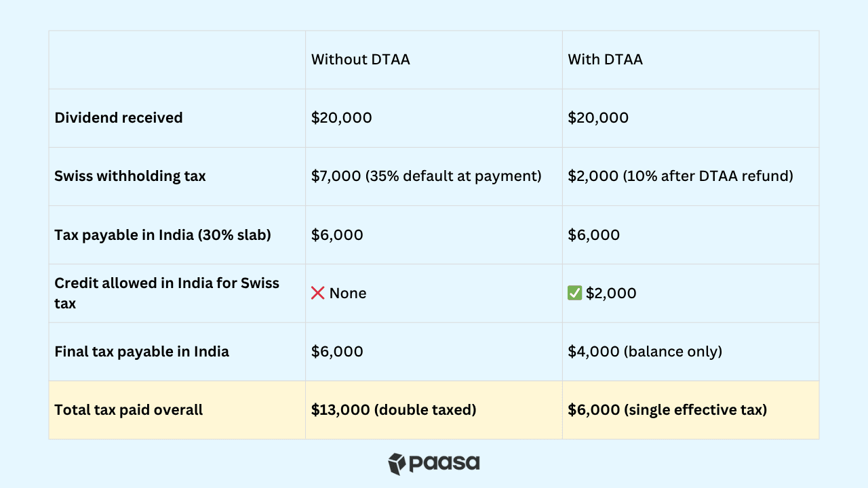
Task: Click Credit allowed in India for Swiss tax
Action: 167,293
